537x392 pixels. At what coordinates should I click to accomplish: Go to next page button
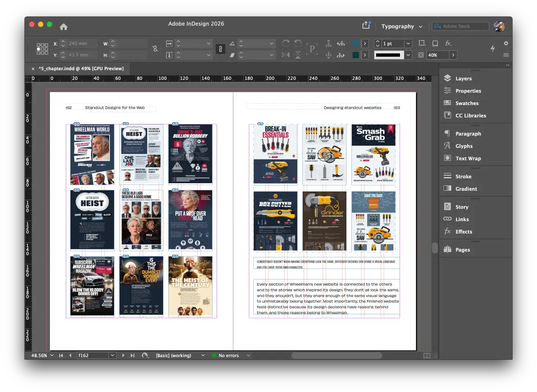pos(123,355)
